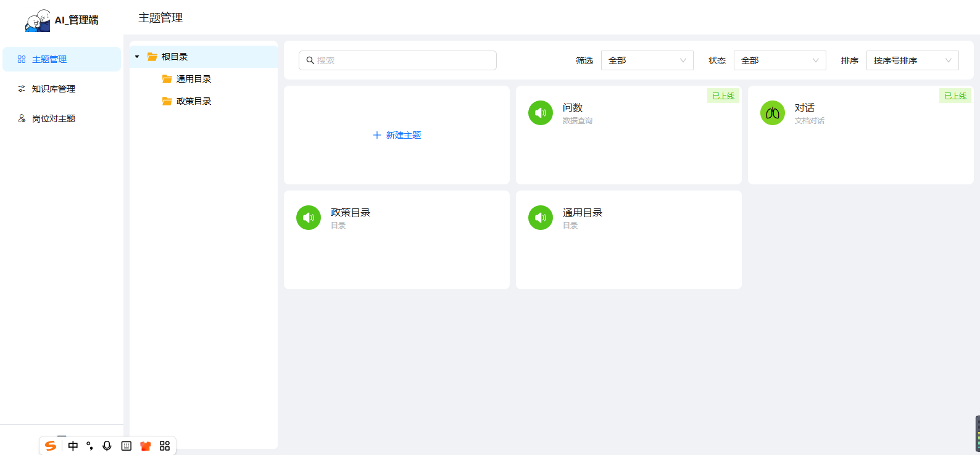
Task: Collapse the 根目录 tree arrow
Action: (137, 57)
